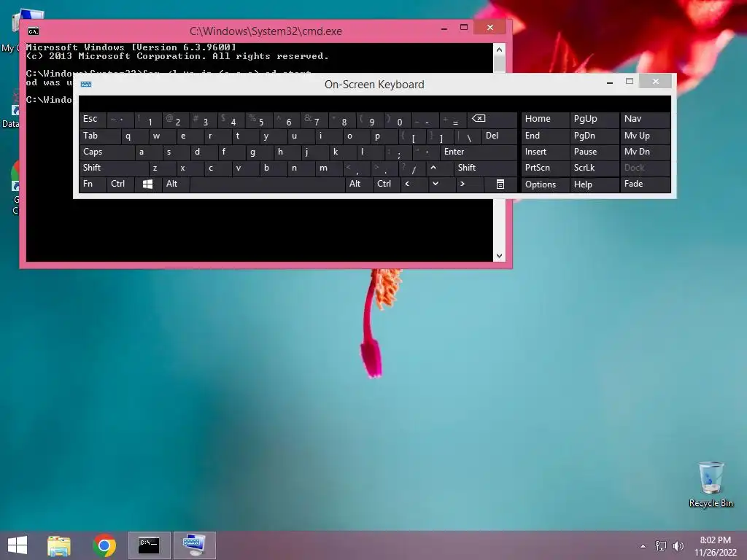Show hidden tray icons arrow
Screen dimensions: 747x560
[643, 546]
